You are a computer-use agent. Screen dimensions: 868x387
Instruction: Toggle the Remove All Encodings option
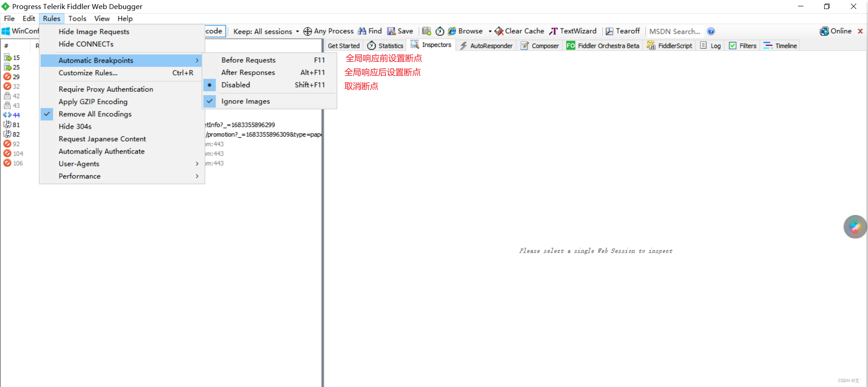click(122, 114)
